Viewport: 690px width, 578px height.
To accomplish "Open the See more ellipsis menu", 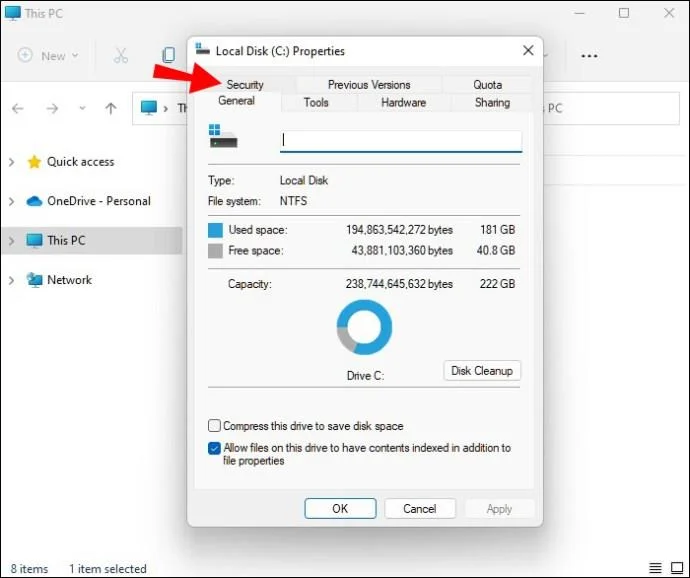I will click(589, 56).
